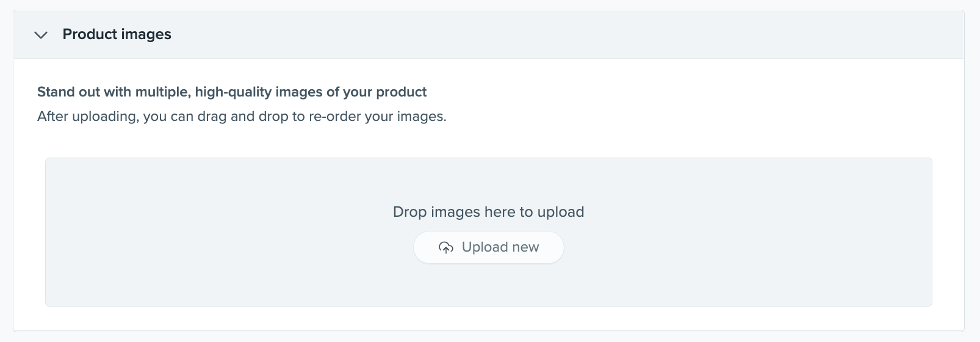Click the cloud upload icon
The height and width of the screenshot is (342, 980).
click(446, 247)
